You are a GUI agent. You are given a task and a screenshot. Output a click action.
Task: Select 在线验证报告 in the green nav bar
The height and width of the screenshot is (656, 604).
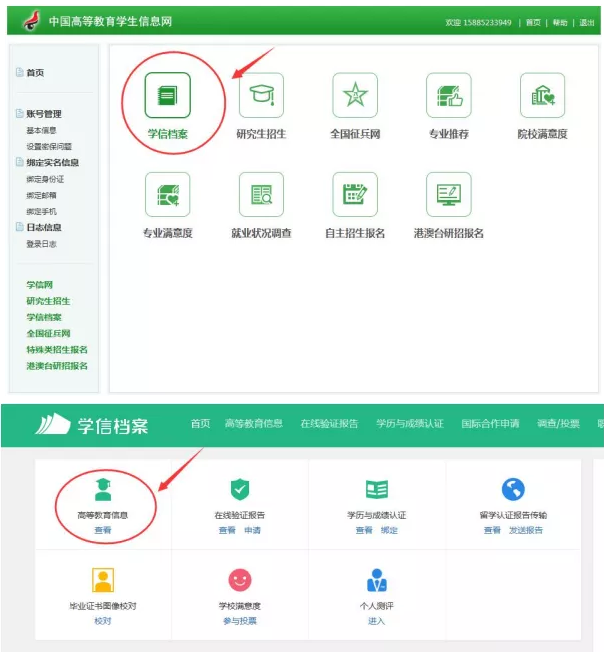330,424
